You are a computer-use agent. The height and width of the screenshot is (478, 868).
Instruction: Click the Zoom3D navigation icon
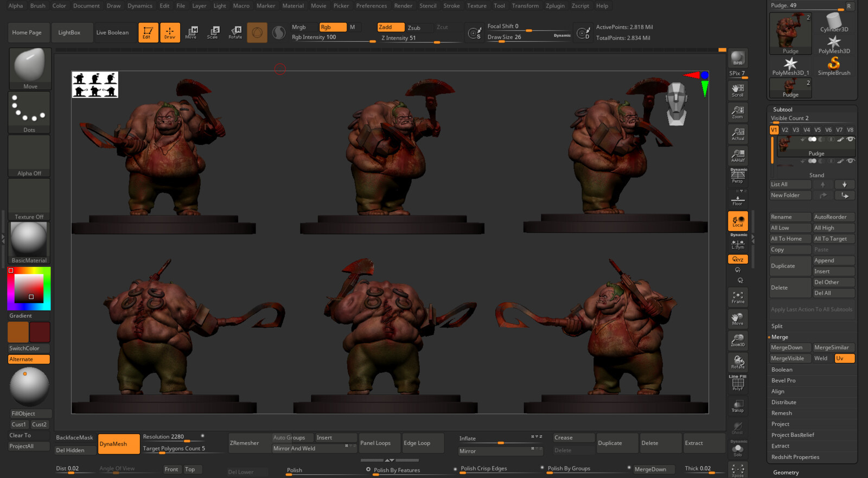[x=738, y=340]
